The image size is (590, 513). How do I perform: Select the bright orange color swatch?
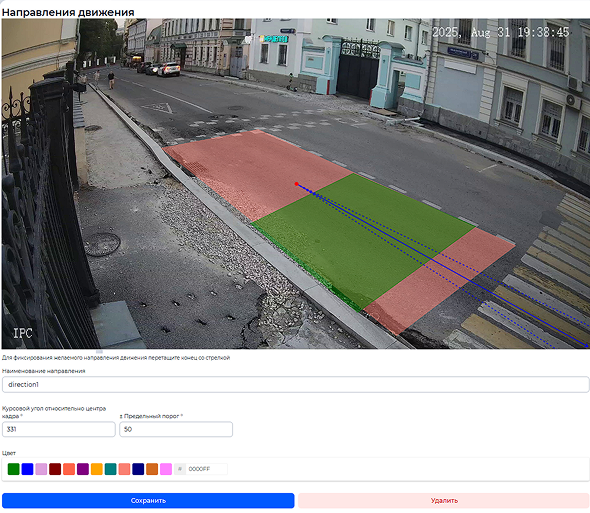(x=97, y=469)
